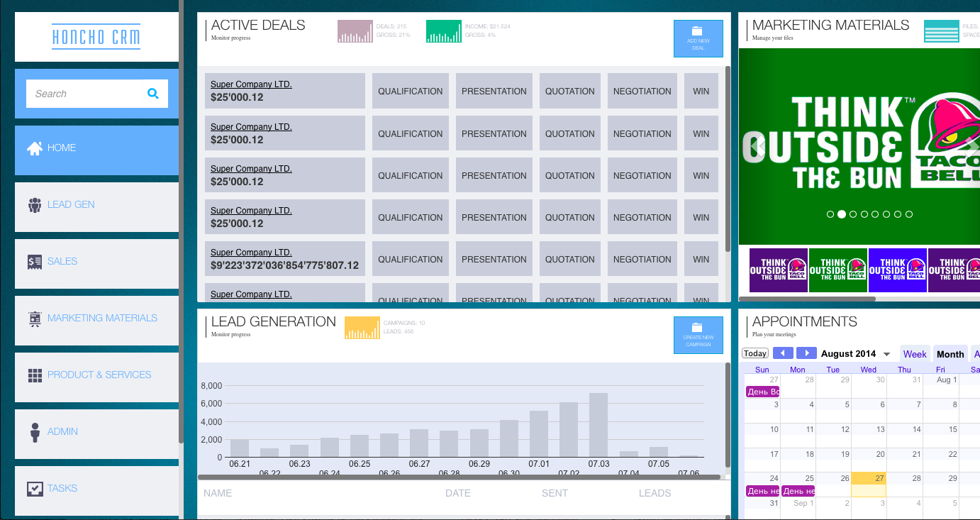Image resolution: width=980 pixels, height=520 pixels.
Task: Click NEGOTIATION stage in the $9'223'372'036'854'775'807.12 row
Action: click(x=642, y=260)
